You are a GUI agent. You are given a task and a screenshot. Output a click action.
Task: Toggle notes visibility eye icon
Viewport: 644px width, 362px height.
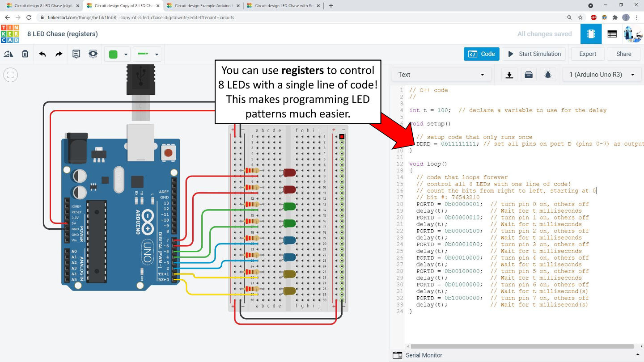tap(93, 54)
